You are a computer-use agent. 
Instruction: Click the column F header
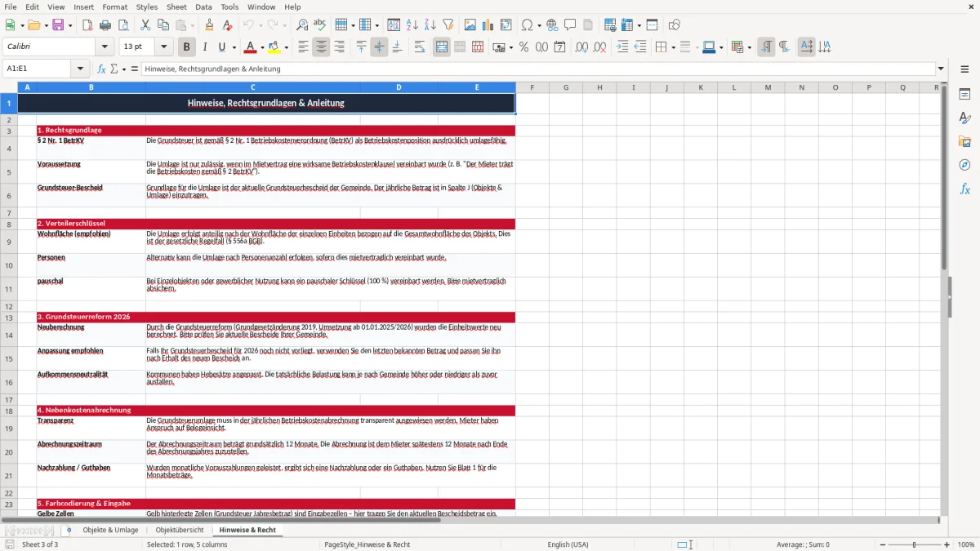coord(532,87)
